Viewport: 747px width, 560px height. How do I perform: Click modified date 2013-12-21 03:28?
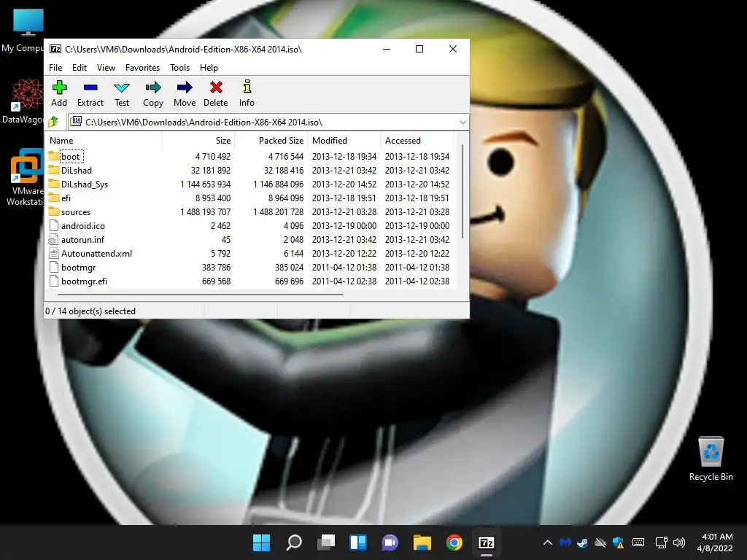344,211
